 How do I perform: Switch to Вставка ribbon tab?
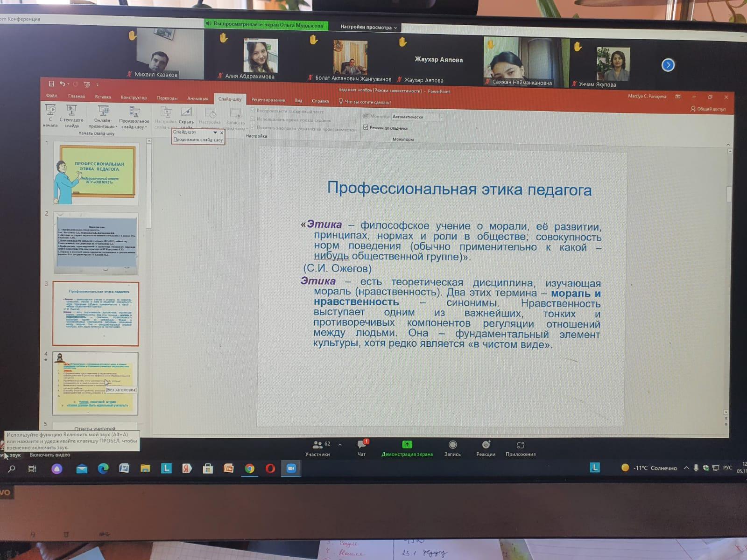pos(103,97)
